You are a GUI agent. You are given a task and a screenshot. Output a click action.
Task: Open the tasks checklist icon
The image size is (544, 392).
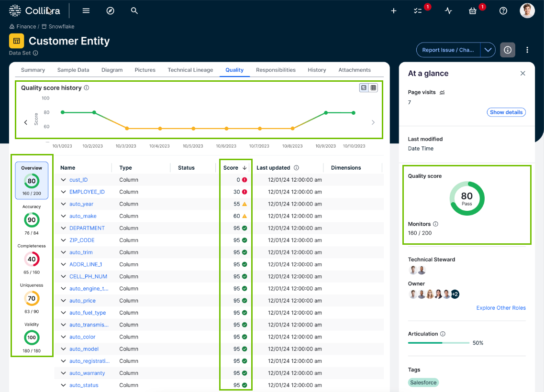tap(418, 11)
